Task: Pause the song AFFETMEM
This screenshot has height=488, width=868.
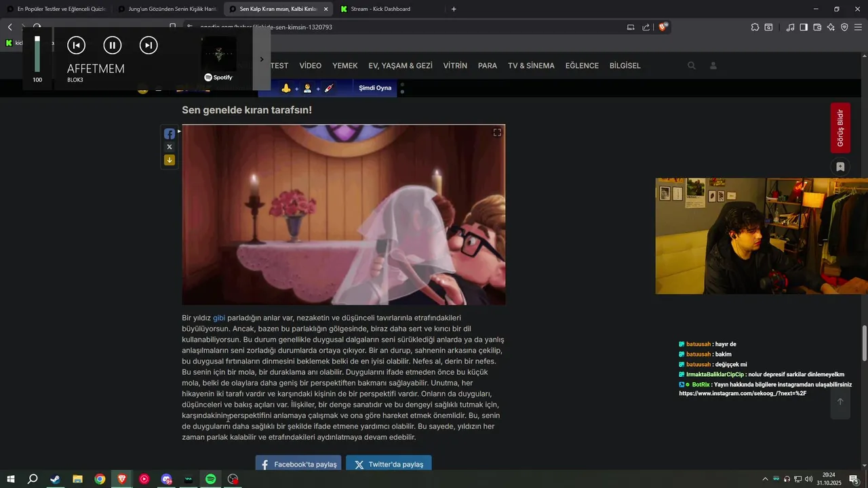Action: (113, 45)
